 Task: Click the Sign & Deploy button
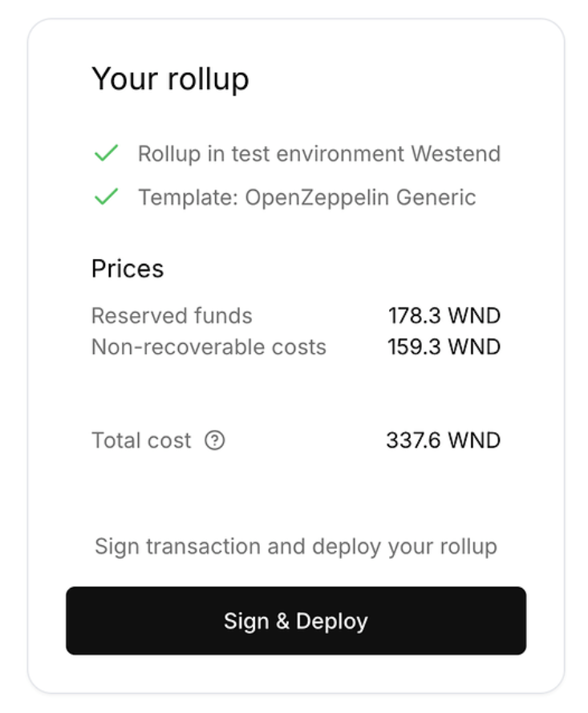click(x=296, y=621)
